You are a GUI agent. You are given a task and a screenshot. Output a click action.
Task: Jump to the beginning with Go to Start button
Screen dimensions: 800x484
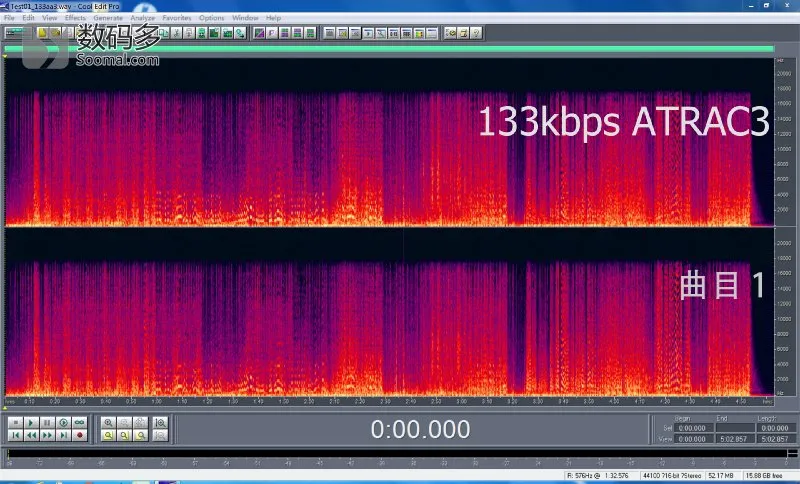click(15, 435)
